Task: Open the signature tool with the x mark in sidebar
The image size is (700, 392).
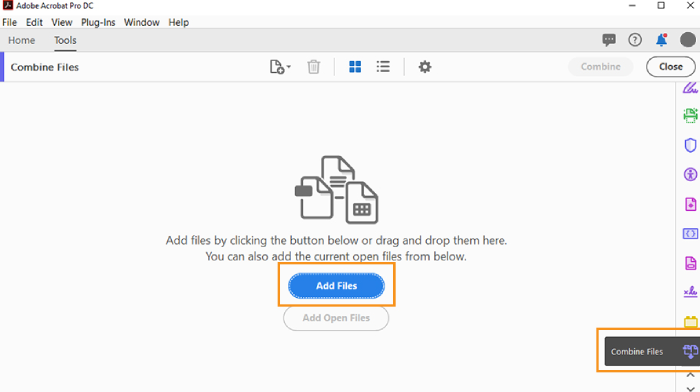Action: pyautogui.click(x=690, y=292)
